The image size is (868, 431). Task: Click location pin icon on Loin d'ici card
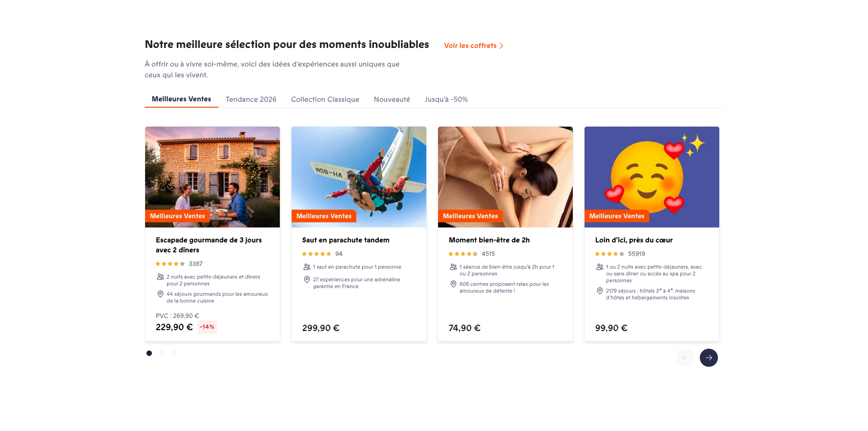[x=600, y=291]
